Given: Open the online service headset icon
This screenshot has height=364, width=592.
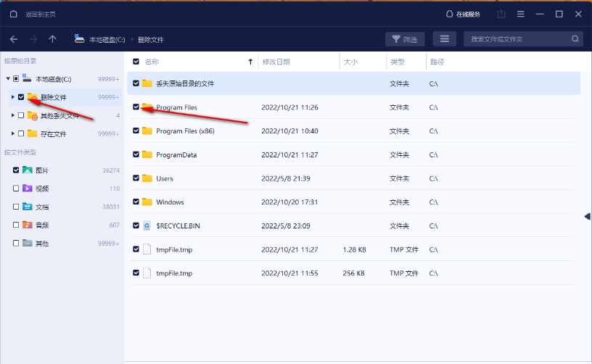Looking at the screenshot, I should point(449,14).
